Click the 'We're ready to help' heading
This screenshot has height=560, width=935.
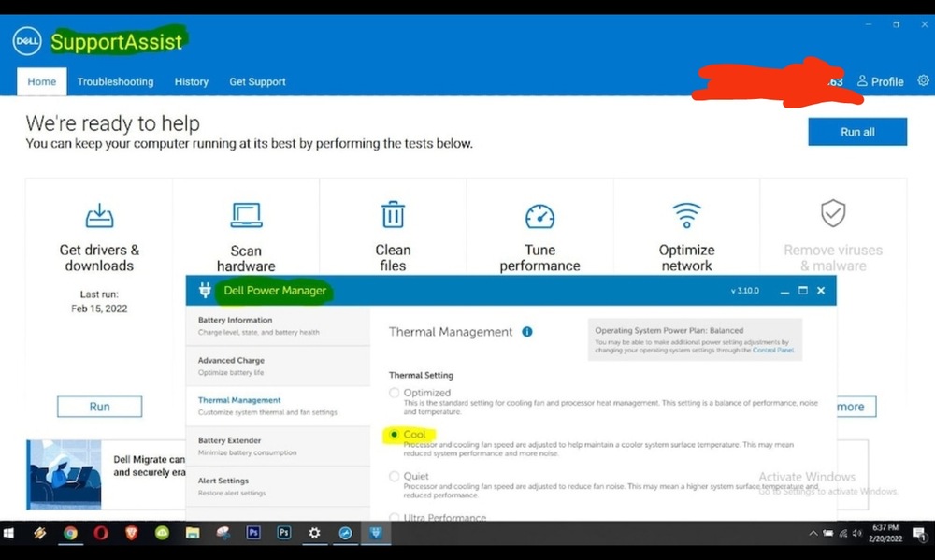pyautogui.click(x=113, y=123)
